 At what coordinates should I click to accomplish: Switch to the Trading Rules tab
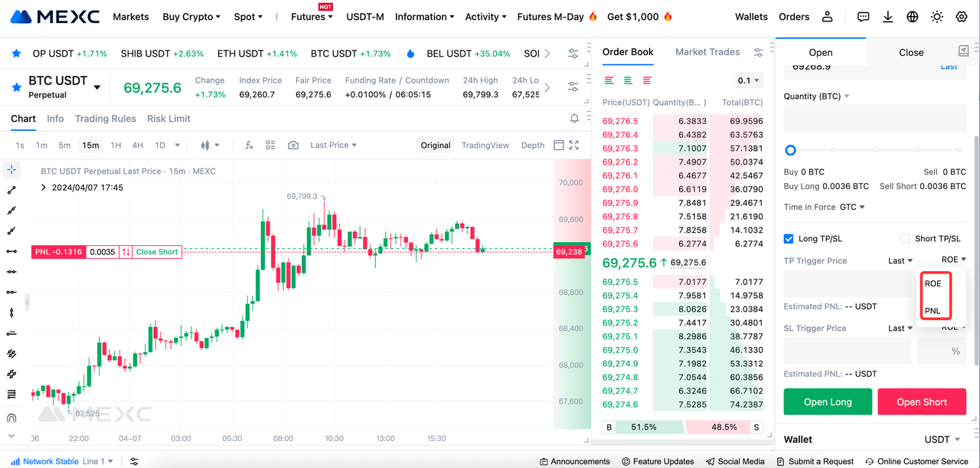[106, 119]
